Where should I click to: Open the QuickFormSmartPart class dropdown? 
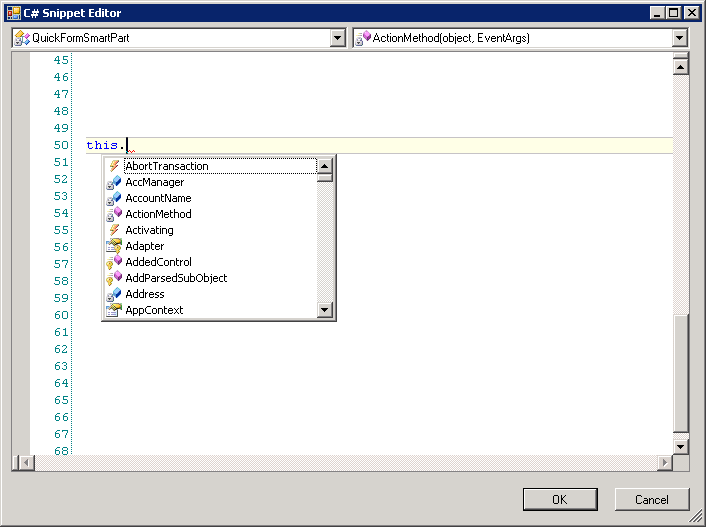coord(337,38)
